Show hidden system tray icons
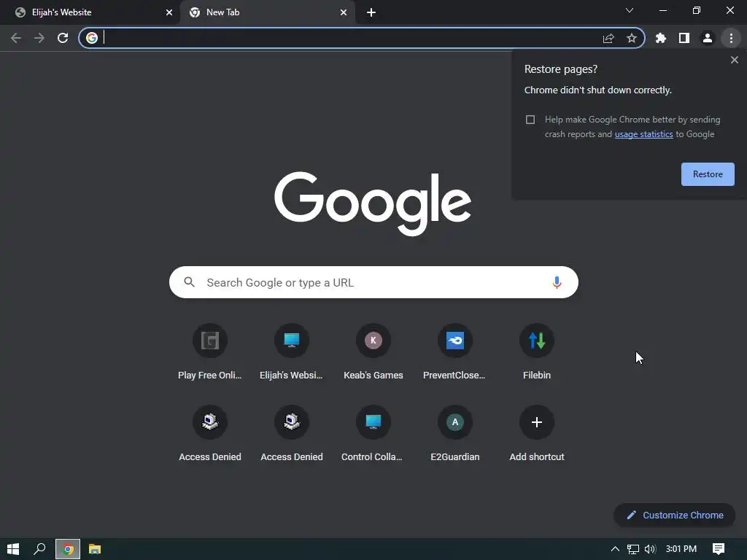Viewport: 747px width, 560px height. pos(615,549)
